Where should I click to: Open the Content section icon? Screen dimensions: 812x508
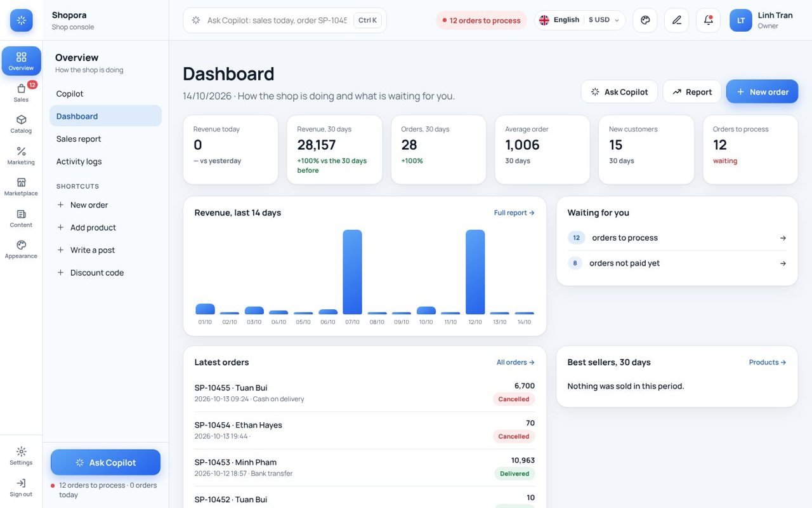tap(21, 218)
